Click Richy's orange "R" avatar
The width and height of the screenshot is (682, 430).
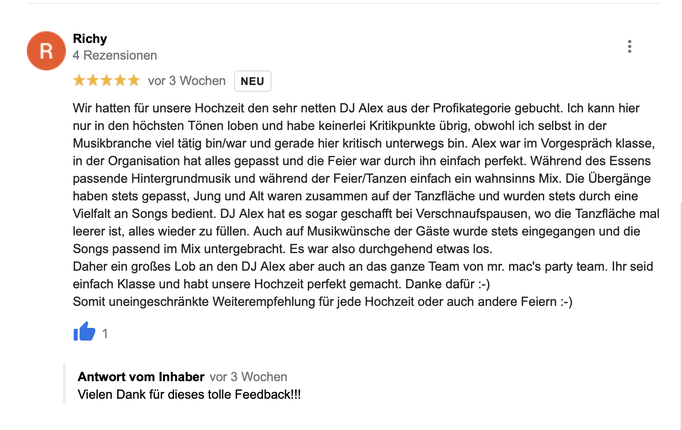click(x=46, y=50)
